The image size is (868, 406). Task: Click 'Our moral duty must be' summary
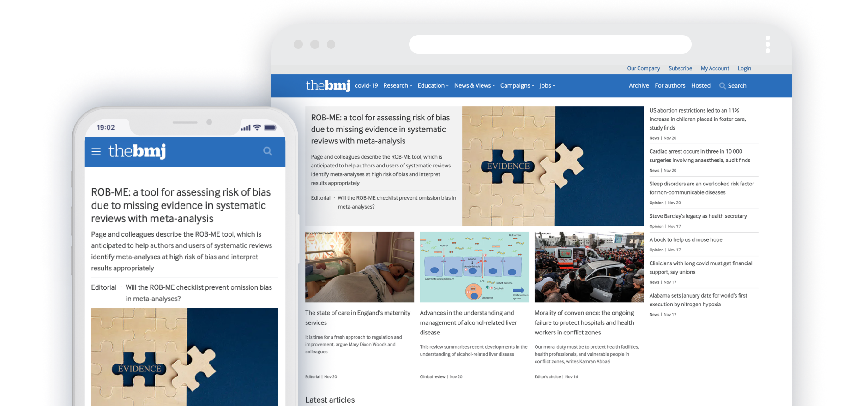click(587, 354)
